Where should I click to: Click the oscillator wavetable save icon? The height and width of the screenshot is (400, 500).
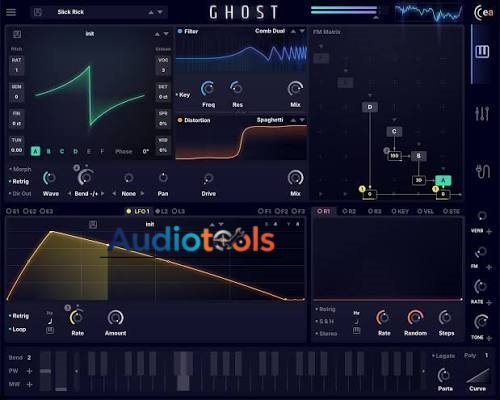click(17, 34)
